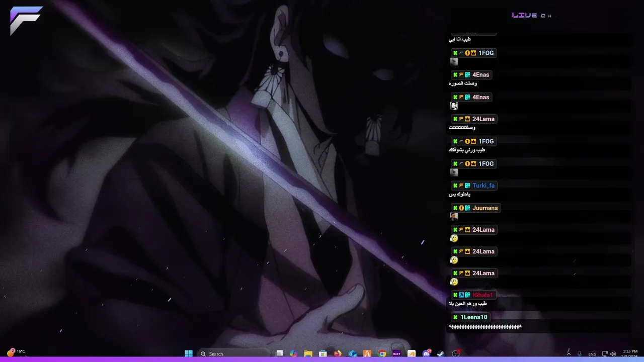
Task: Open the weather widget showing 16°C
Action: [16, 352]
